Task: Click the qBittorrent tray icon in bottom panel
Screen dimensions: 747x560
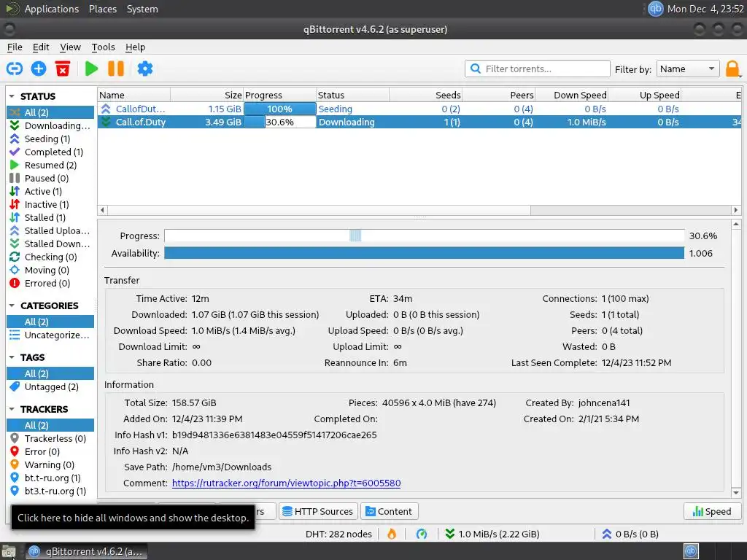Action: coord(692,551)
